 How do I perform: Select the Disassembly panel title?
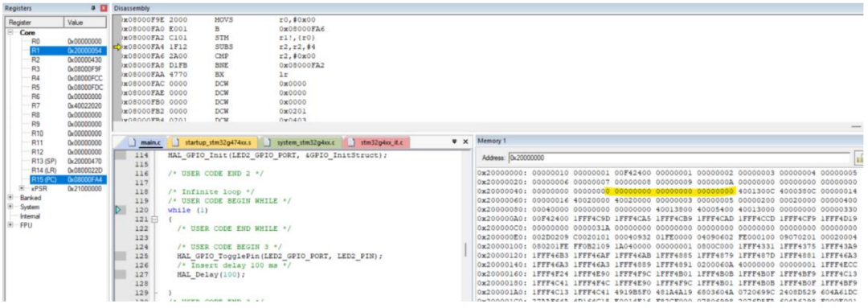[x=132, y=8]
